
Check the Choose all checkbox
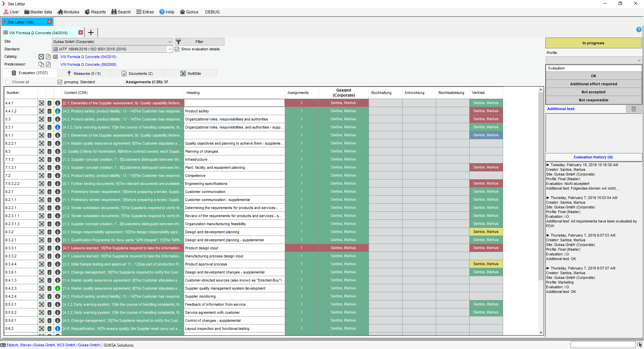click(x=8, y=82)
